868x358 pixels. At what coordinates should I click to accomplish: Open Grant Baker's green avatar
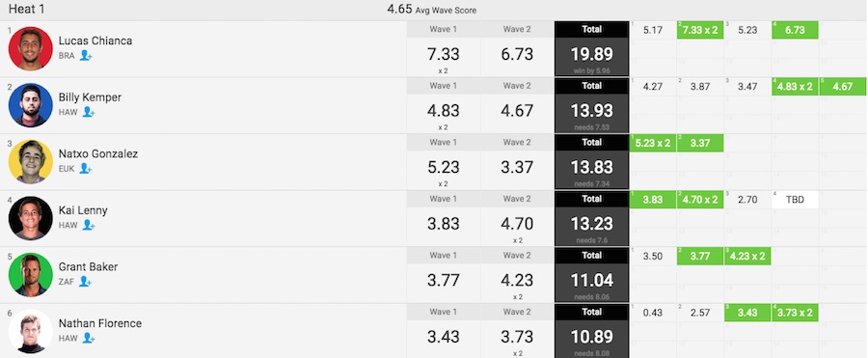[31, 275]
